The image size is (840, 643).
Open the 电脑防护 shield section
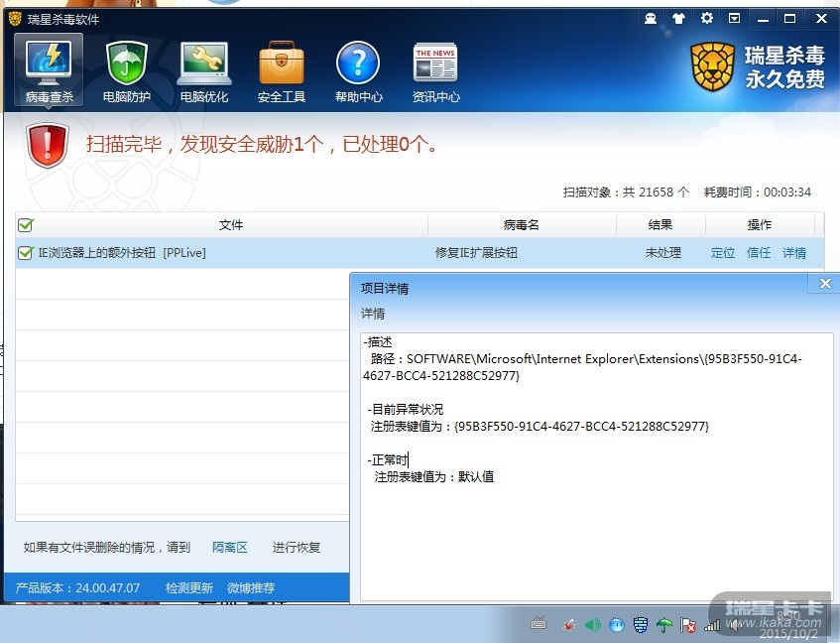[126, 71]
